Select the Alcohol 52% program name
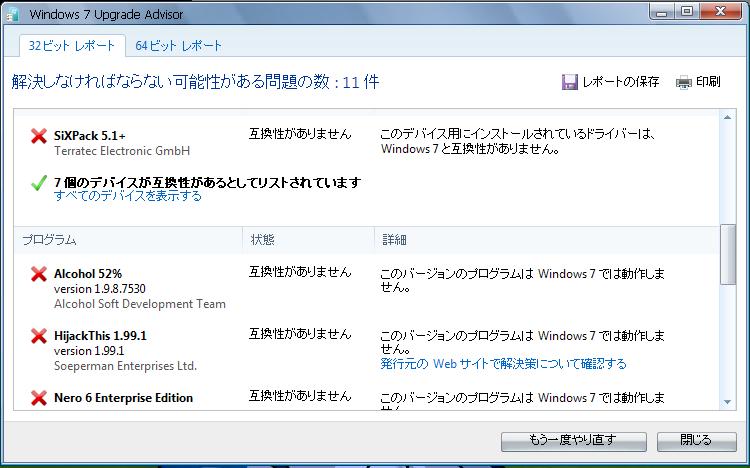This screenshot has height=468, width=750. click(88, 274)
